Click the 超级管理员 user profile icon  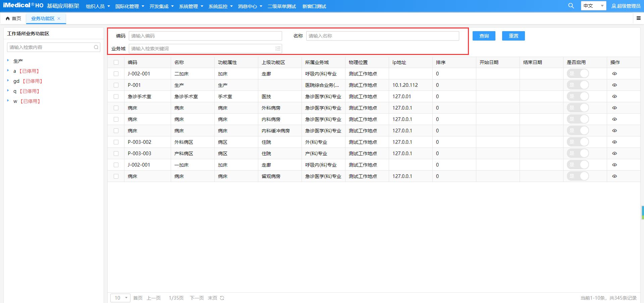(613, 6)
